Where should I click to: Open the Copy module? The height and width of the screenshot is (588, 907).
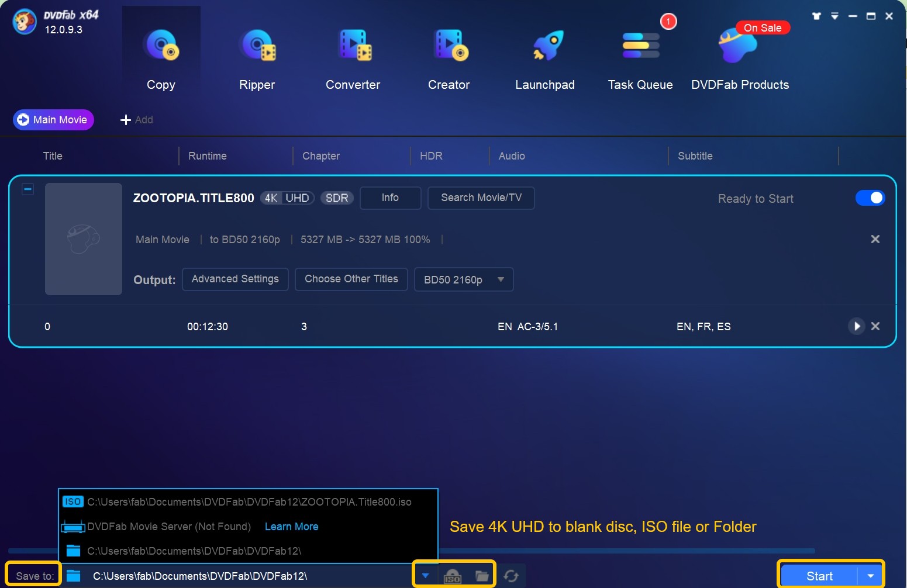pos(161,60)
